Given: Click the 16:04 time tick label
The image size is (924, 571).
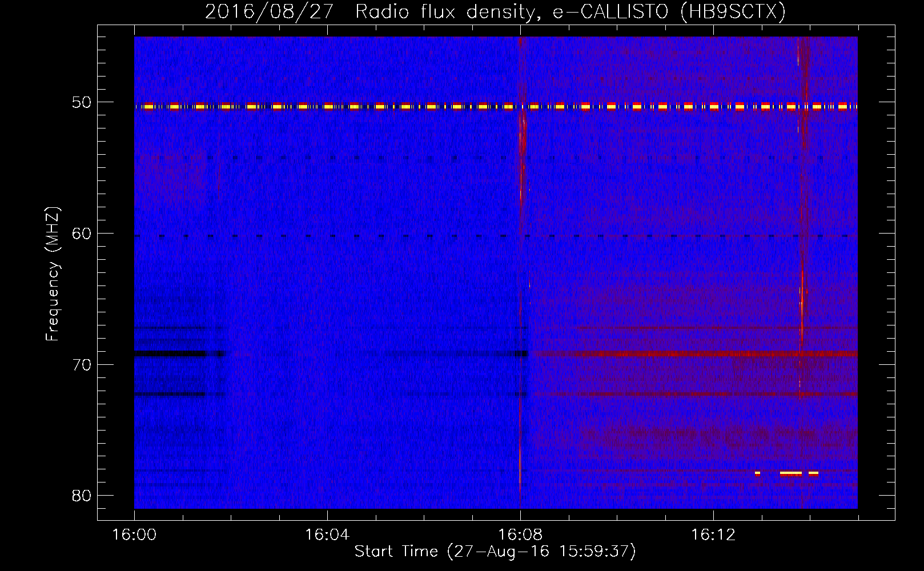Looking at the screenshot, I should coord(327,535).
